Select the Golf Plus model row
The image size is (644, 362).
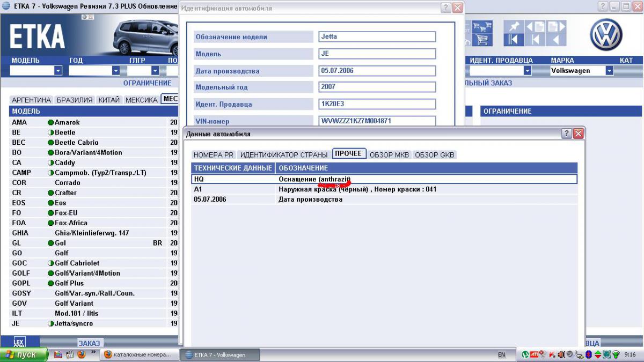(x=94, y=283)
